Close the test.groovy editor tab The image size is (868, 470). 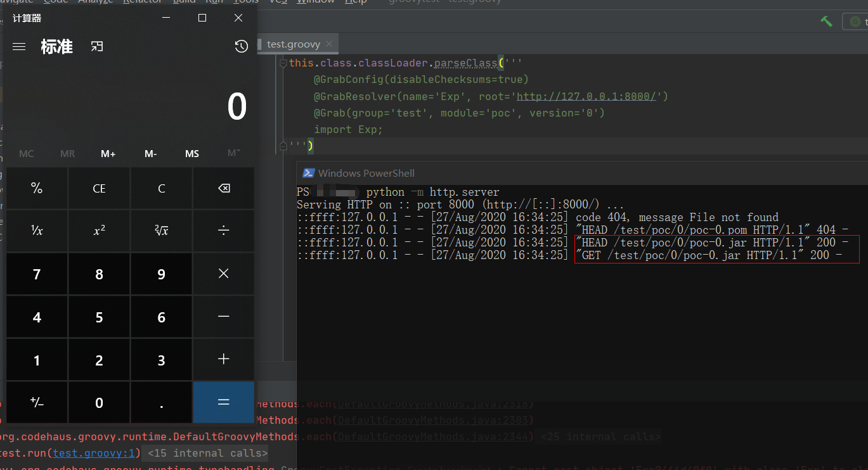329,44
